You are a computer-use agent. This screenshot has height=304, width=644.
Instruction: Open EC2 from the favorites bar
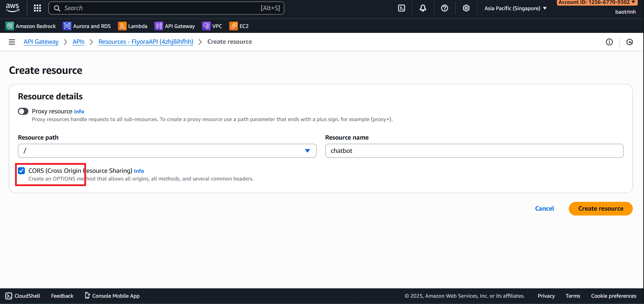239,26
